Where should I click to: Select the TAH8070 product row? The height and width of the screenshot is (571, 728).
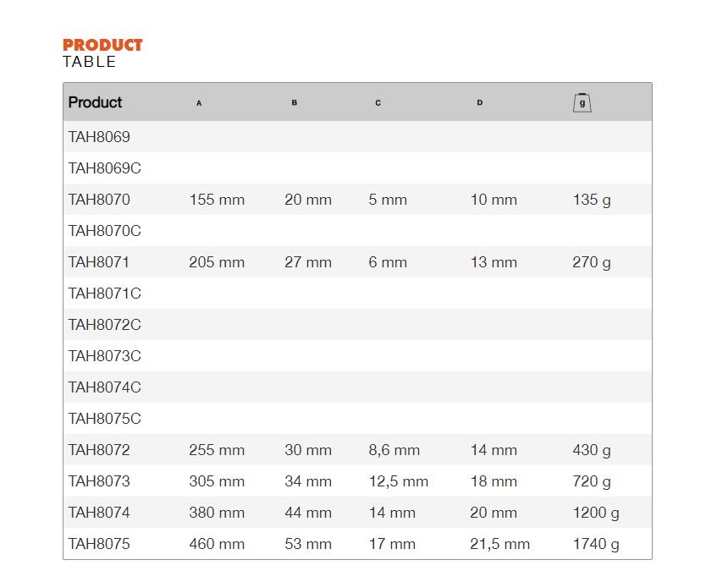pyautogui.click(x=357, y=200)
